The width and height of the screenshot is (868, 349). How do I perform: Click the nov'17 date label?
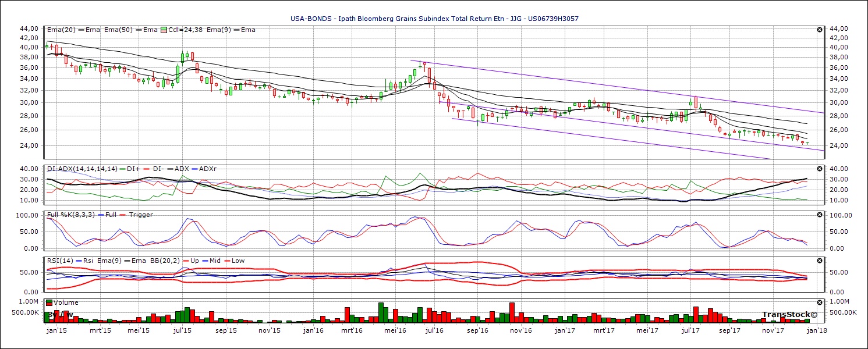pos(773,330)
